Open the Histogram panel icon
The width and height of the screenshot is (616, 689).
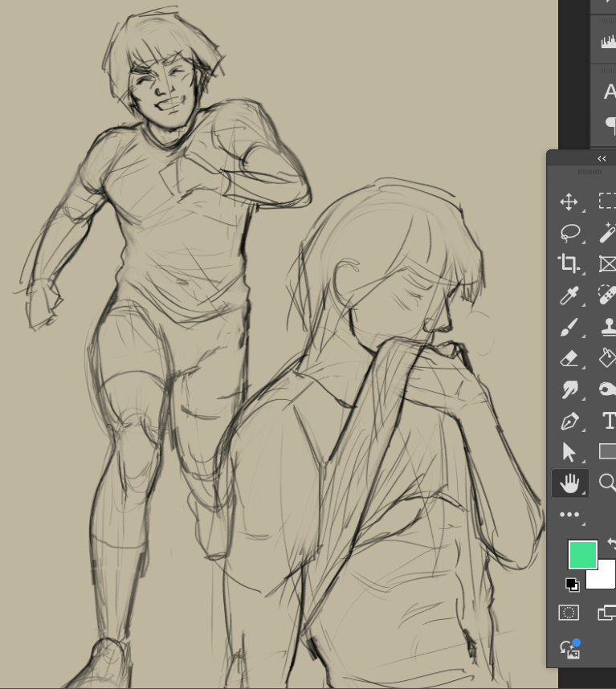point(609,42)
